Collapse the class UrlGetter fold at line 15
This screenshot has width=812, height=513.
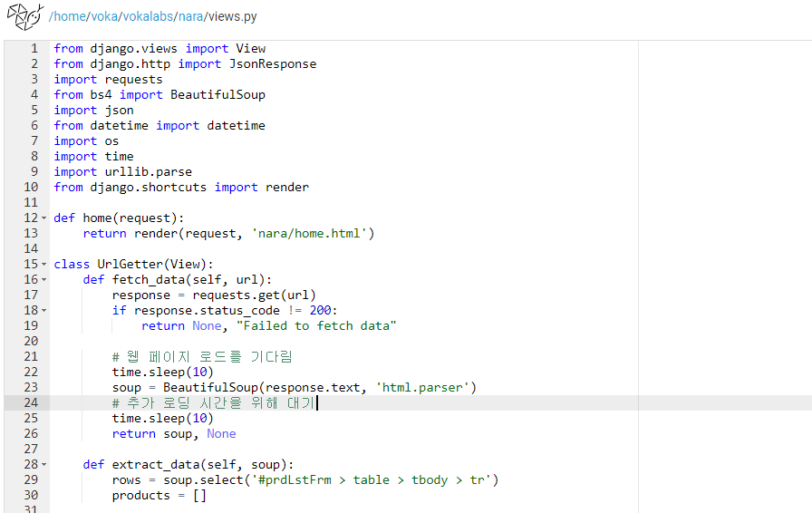(x=44, y=265)
